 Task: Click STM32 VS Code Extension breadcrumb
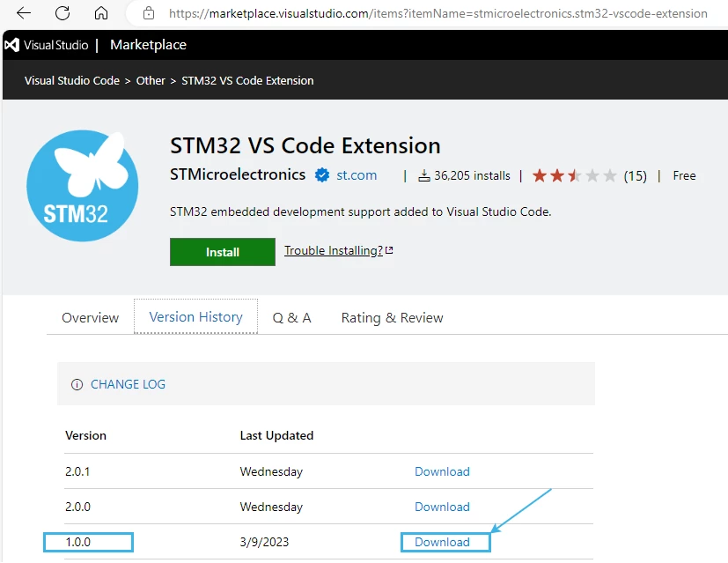click(247, 81)
